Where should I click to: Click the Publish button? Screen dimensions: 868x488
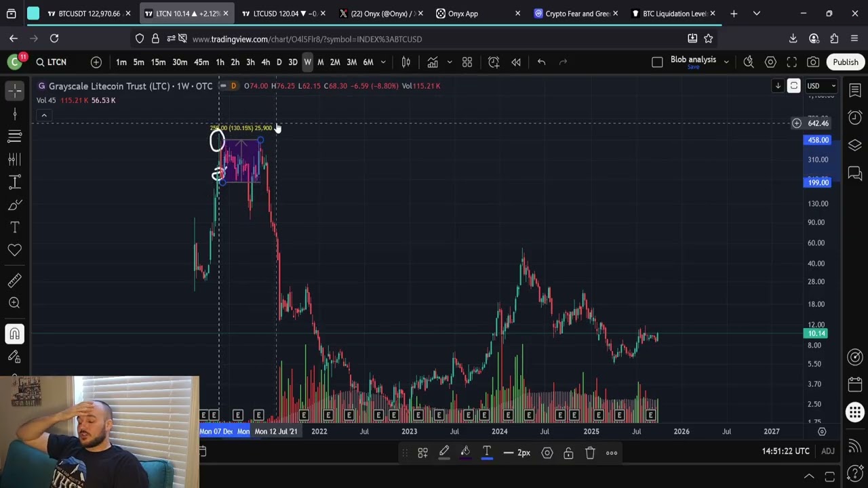846,62
